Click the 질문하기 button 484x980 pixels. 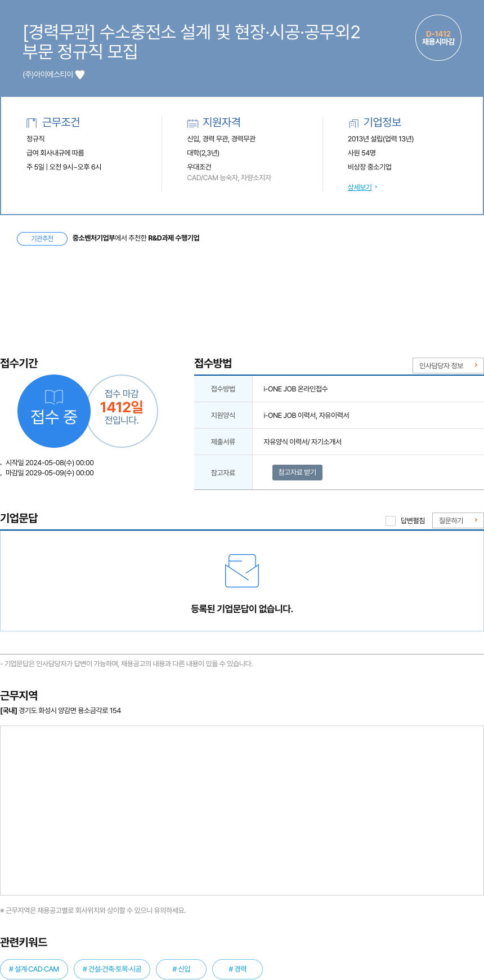458,520
